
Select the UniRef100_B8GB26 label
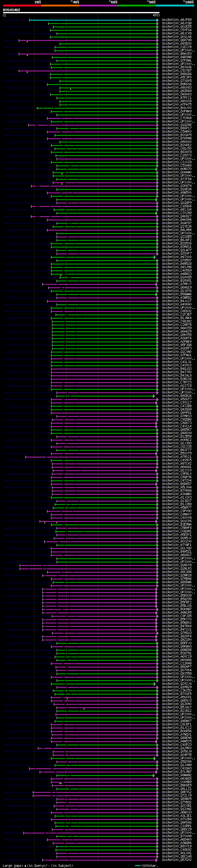(x=177, y=396)
